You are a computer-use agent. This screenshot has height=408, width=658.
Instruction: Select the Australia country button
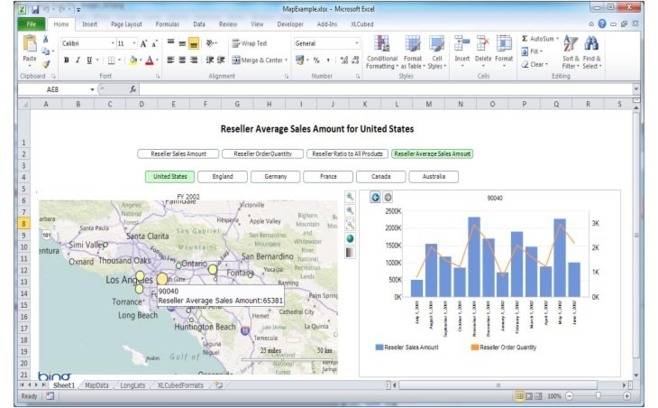point(433,176)
